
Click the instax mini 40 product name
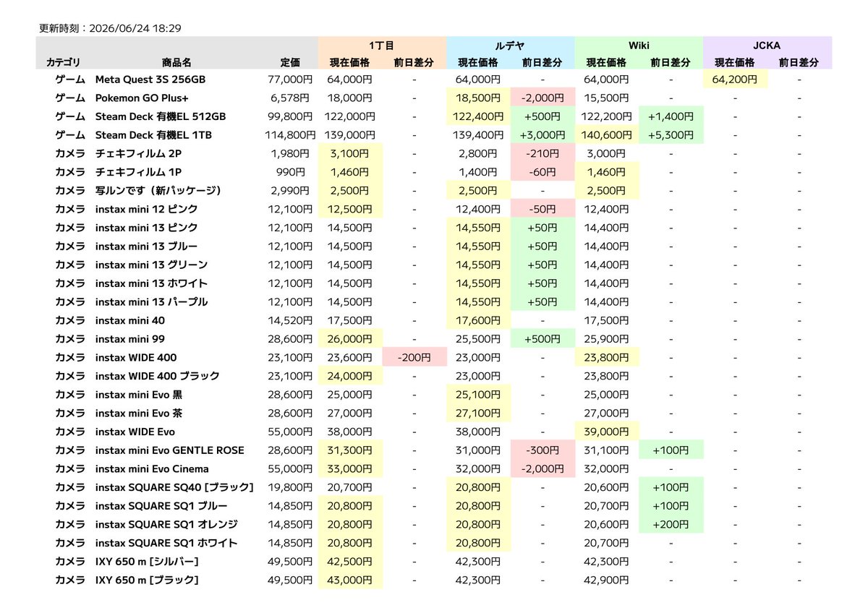tap(130, 320)
